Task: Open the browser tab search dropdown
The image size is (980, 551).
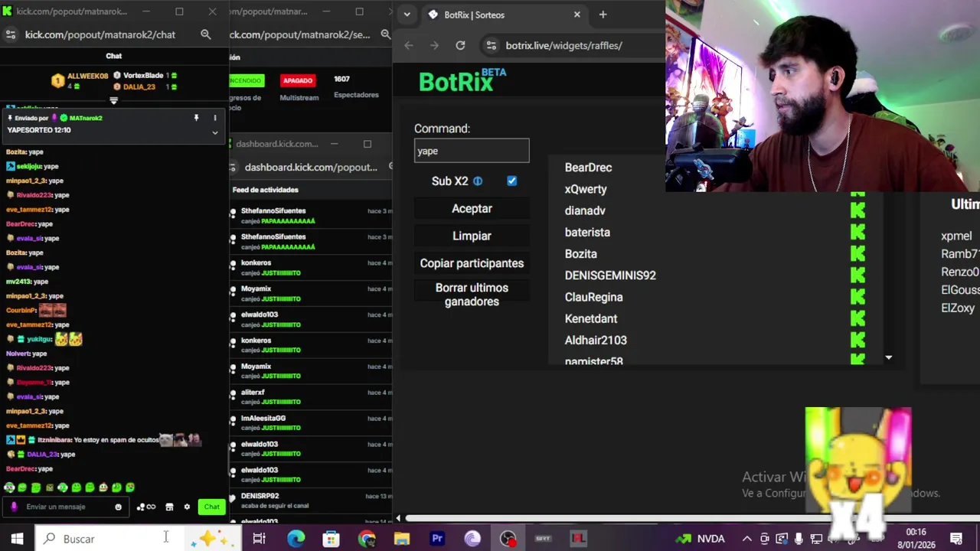Action: point(407,15)
